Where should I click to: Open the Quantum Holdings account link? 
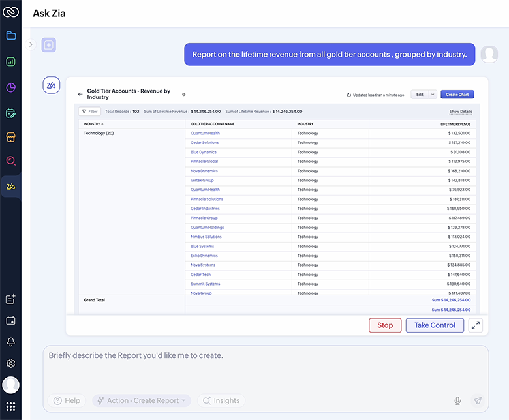[x=207, y=227]
